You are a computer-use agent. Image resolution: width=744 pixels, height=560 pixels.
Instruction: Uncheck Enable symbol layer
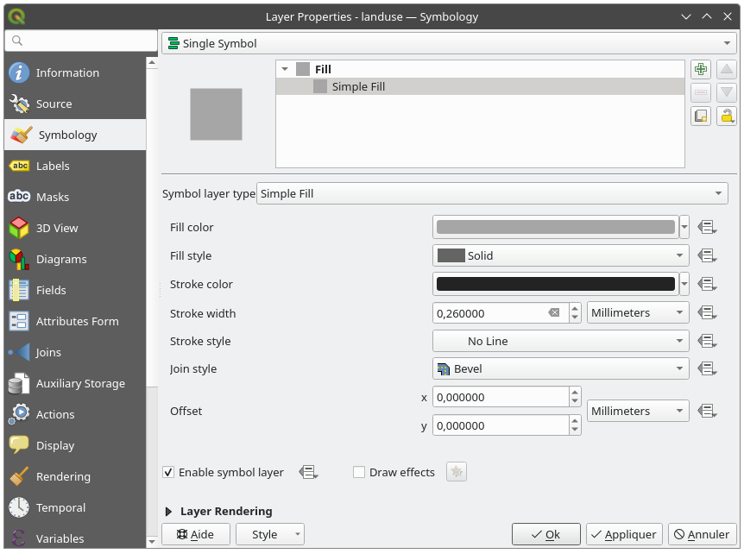click(x=168, y=472)
